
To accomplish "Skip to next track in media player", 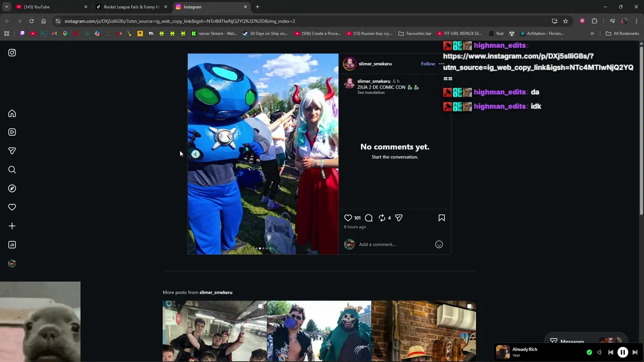I will [635, 352].
